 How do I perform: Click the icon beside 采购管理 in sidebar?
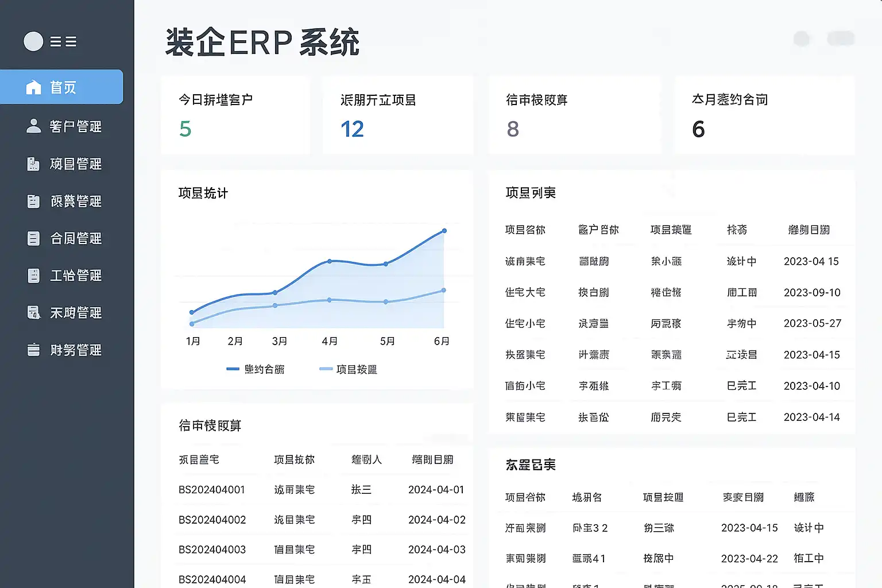click(34, 313)
